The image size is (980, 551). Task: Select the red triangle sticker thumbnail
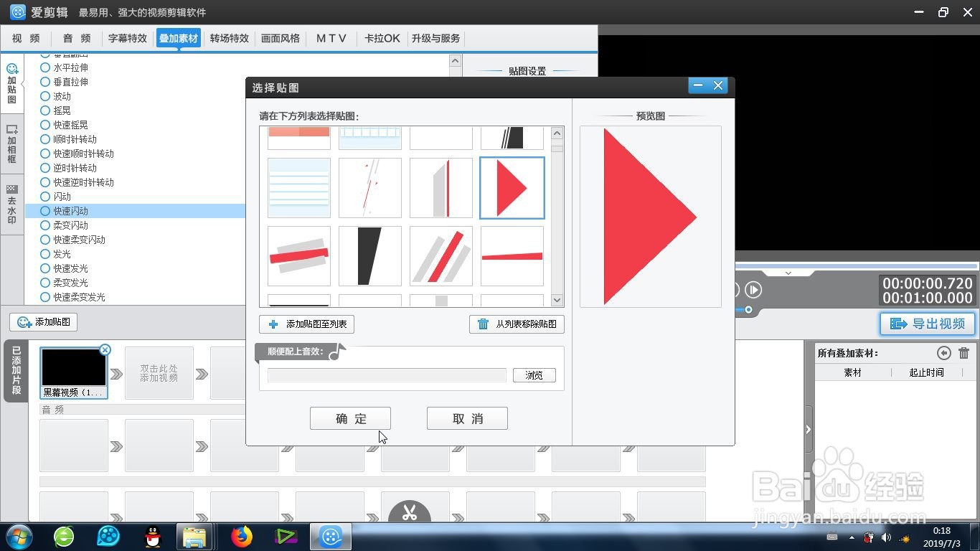point(512,188)
